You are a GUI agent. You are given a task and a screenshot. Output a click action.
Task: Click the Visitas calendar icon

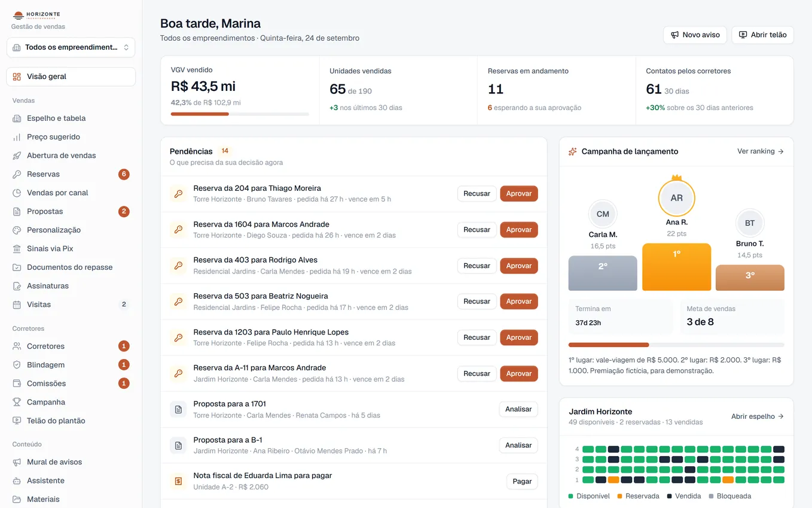point(17,305)
